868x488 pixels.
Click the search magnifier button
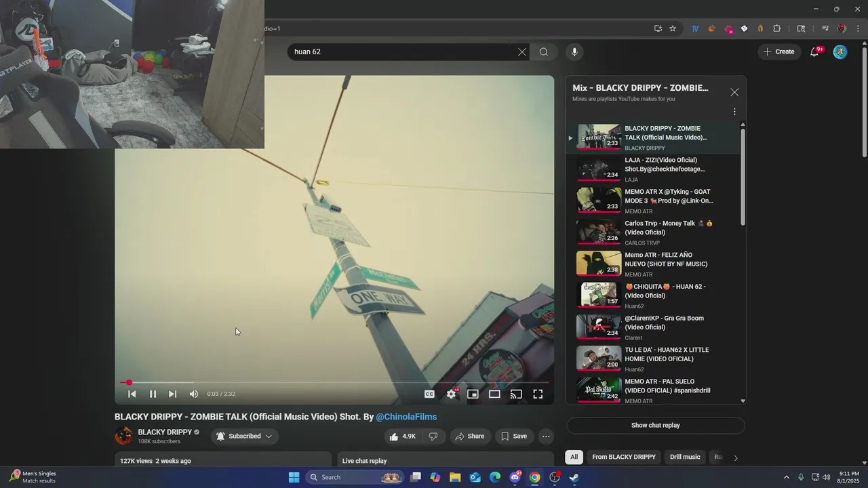[544, 52]
